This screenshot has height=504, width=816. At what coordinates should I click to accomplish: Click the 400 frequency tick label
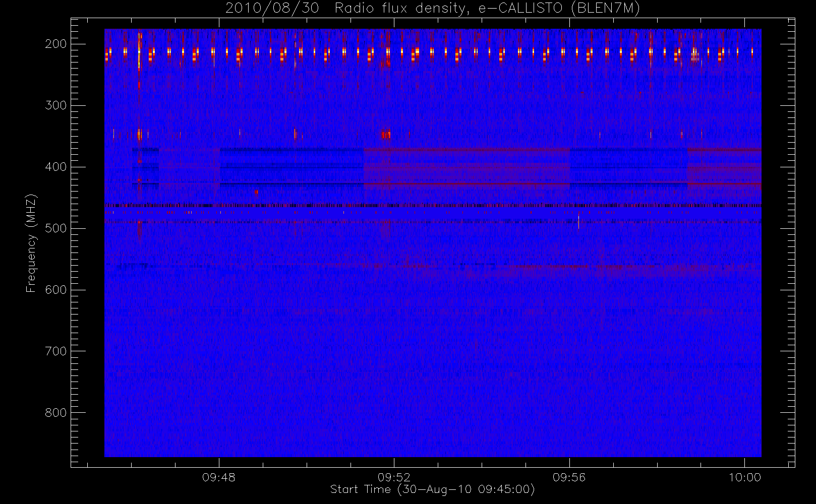(56, 167)
